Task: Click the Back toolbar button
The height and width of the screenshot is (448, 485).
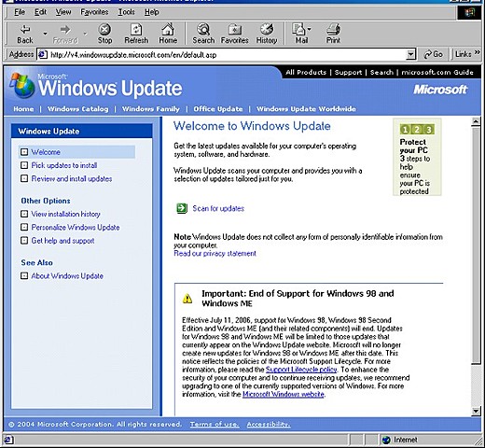Action: 25,34
